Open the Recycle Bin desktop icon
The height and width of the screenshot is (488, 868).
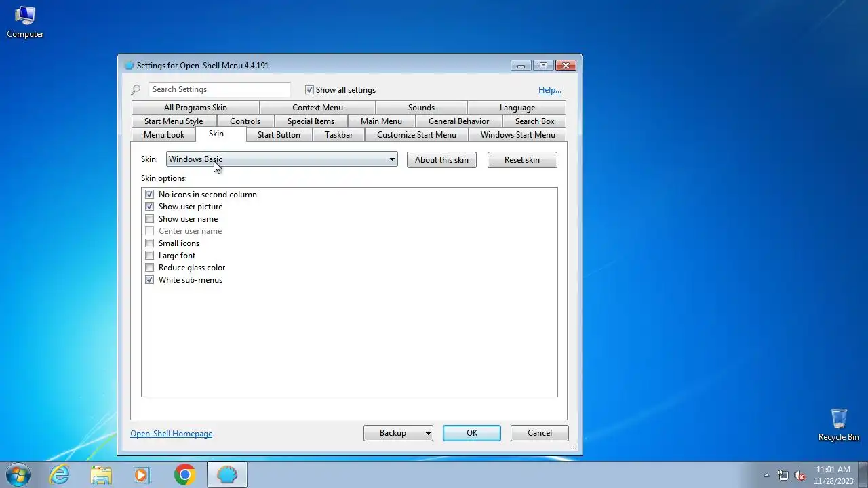[839, 424]
